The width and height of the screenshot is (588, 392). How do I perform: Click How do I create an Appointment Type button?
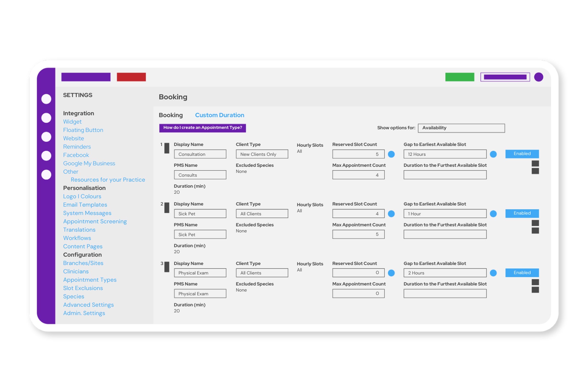click(202, 127)
